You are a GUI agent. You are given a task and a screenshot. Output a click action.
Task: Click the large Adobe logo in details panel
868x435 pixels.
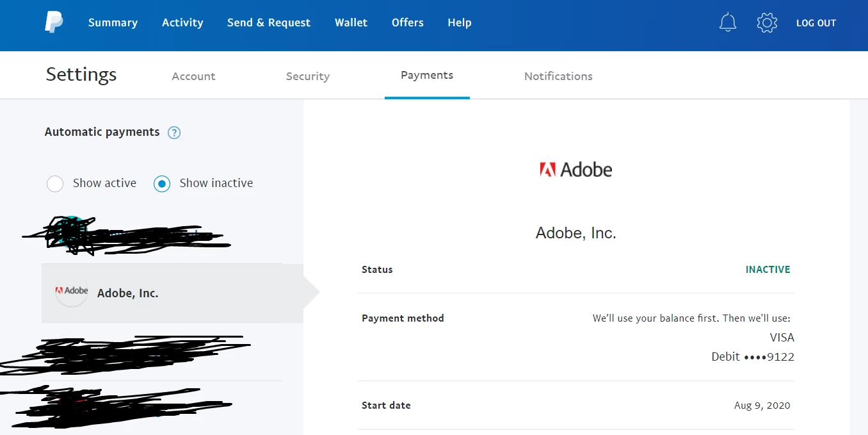point(575,169)
